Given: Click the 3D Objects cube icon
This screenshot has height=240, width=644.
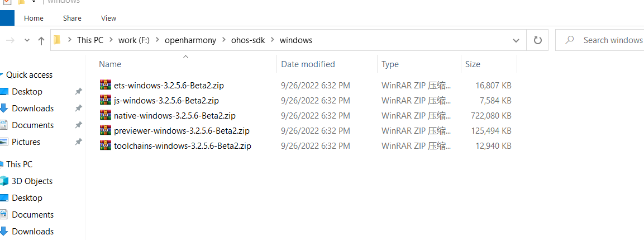Looking at the screenshot, I should [x=4, y=181].
